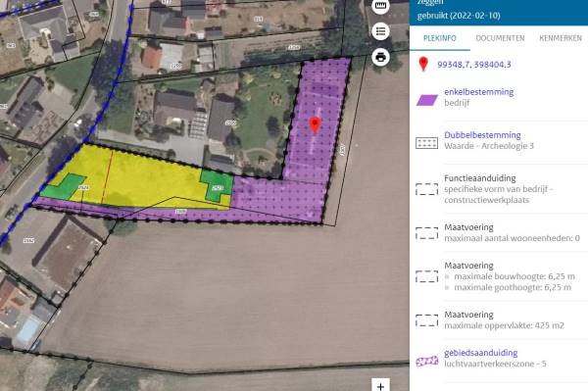Click the zoom in plus button
The width and height of the screenshot is (588, 391).
click(x=380, y=386)
